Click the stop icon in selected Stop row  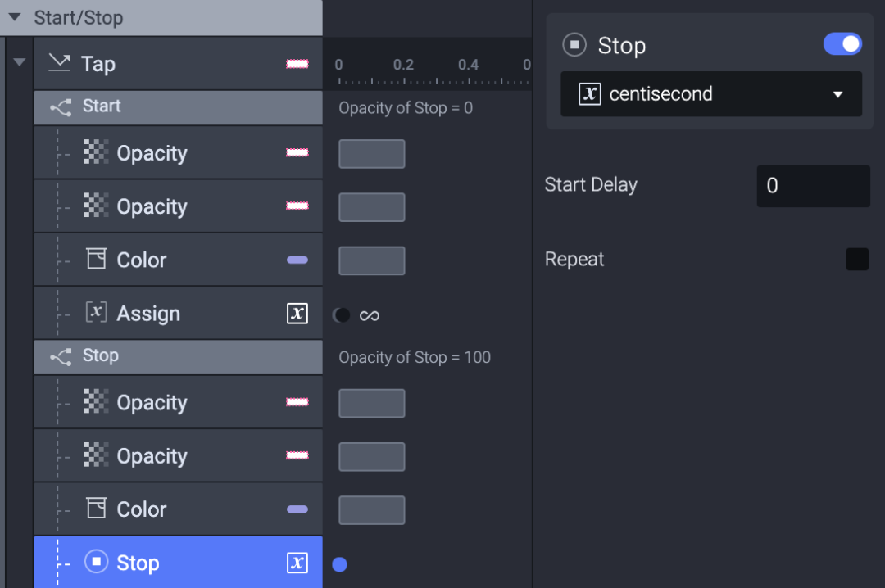(x=97, y=562)
